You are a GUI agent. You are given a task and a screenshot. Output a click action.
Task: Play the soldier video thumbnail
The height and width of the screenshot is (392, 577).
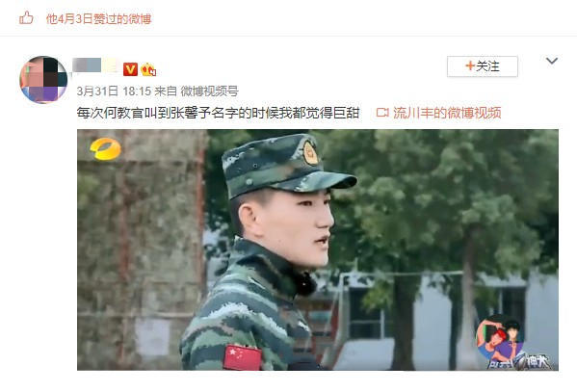pos(318,249)
